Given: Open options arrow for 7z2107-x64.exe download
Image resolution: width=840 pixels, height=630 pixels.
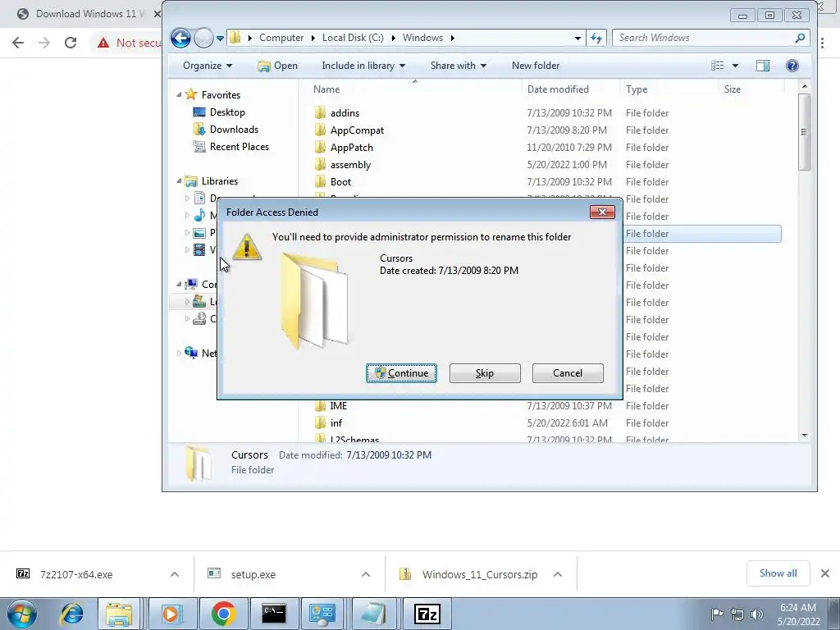Looking at the screenshot, I should coord(175,574).
